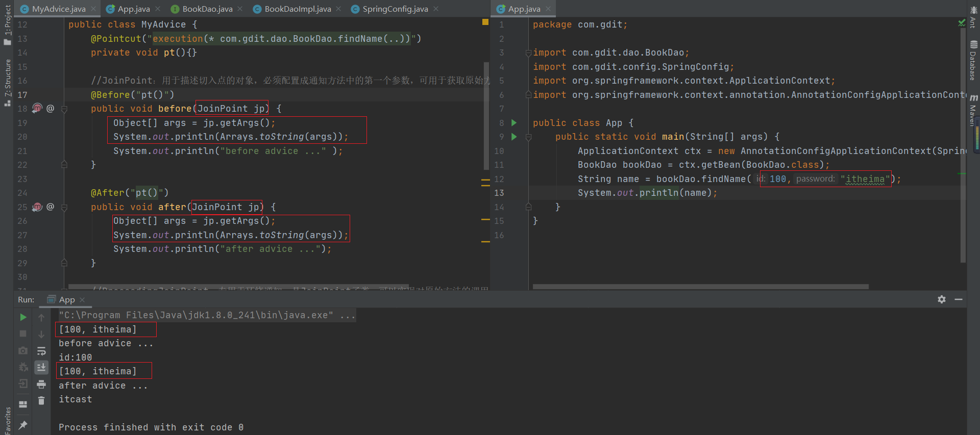This screenshot has height=435, width=980.
Task: Open the Structure tool window
Action: 7,83
